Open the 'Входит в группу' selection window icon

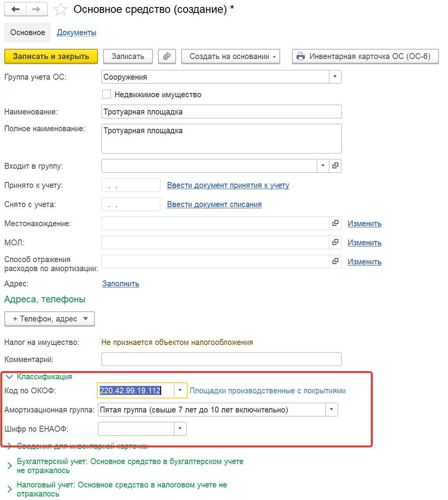point(335,166)
